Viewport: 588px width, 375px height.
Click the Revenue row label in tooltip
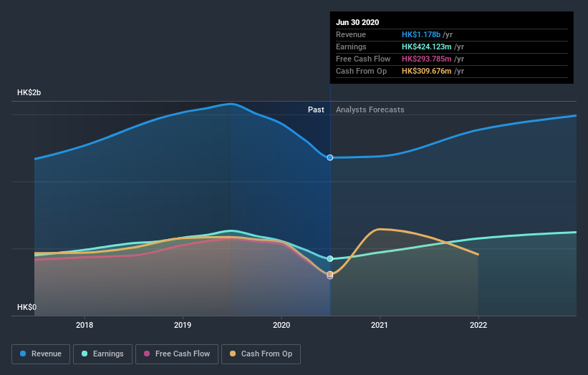tap(351, 34)
